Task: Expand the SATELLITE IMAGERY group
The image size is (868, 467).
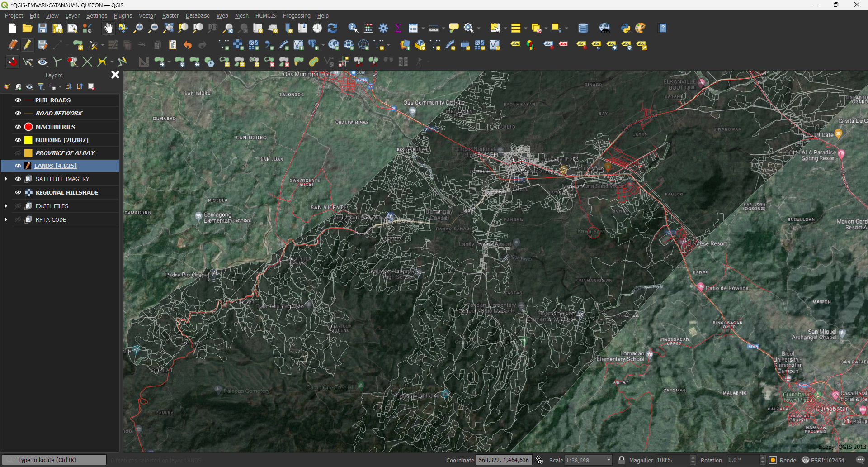Action: (x=6, y=179)
